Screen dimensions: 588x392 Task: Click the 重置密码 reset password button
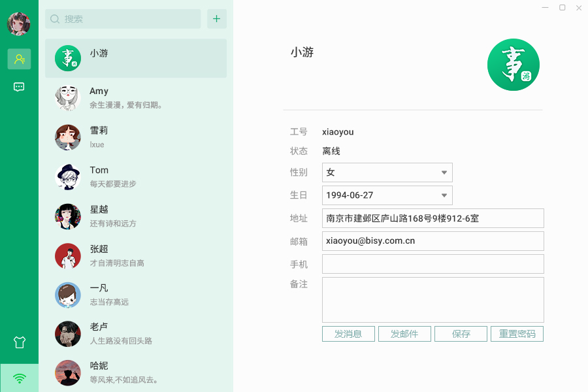coord(517,334)
